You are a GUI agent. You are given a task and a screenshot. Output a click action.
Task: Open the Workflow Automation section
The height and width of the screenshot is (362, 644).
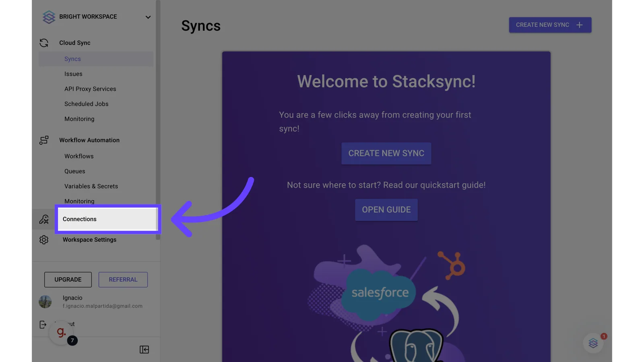tap(89, 140)
